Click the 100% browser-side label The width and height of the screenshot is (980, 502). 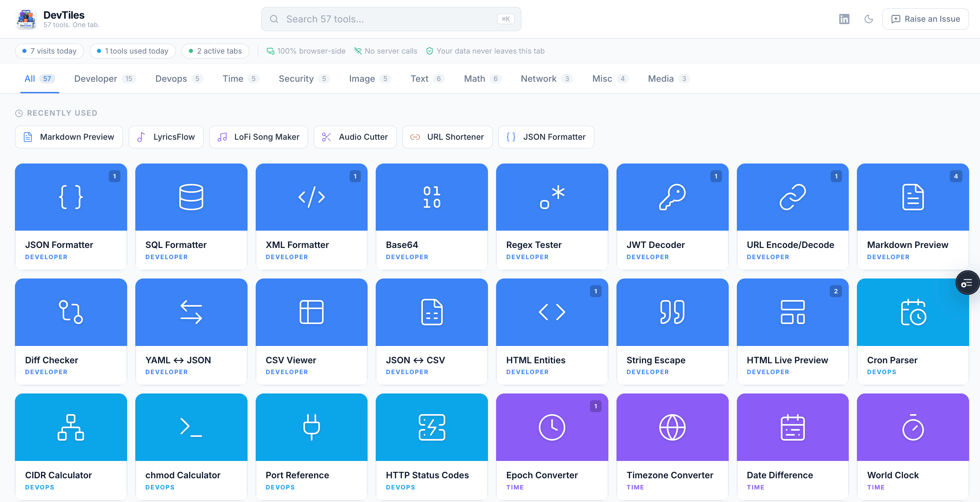pyautogui.click(x=306, y=51)
